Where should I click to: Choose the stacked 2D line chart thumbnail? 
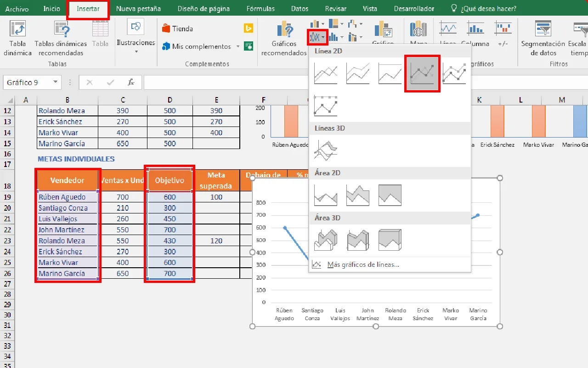(x=358, y=74)
